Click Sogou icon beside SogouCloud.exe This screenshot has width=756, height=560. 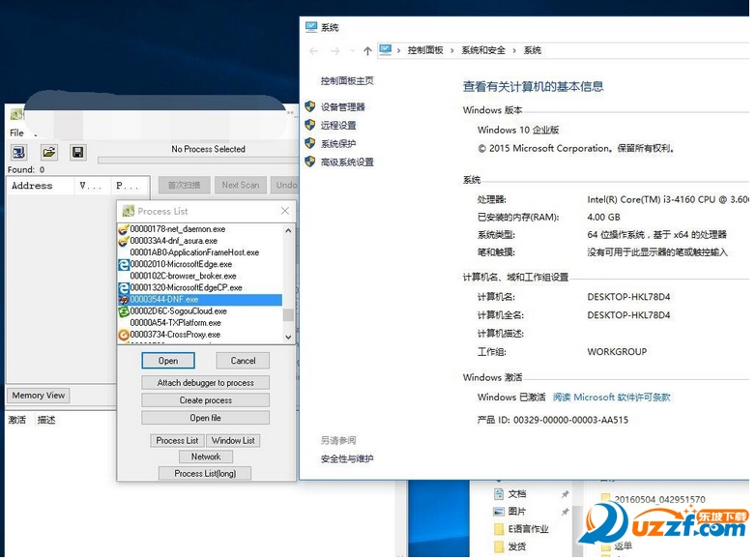124,311
